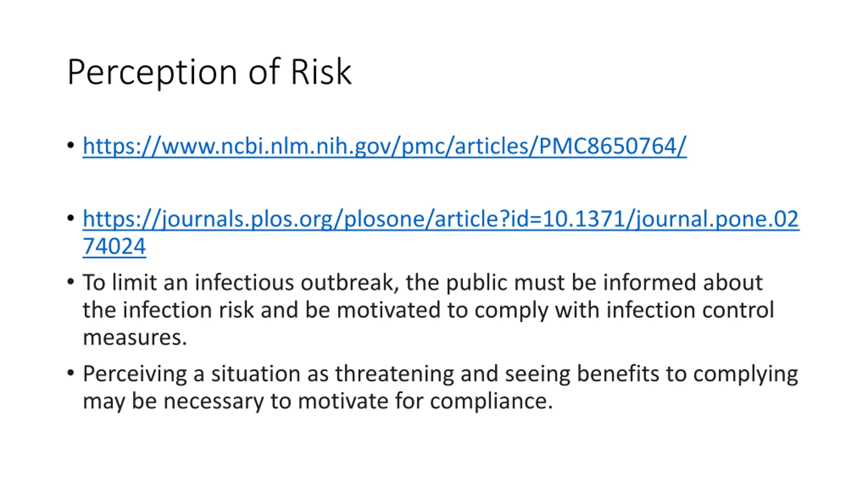Click the word "compliance." in last bullet
Viewport: 868px width, 488px height.
[492, 401]
